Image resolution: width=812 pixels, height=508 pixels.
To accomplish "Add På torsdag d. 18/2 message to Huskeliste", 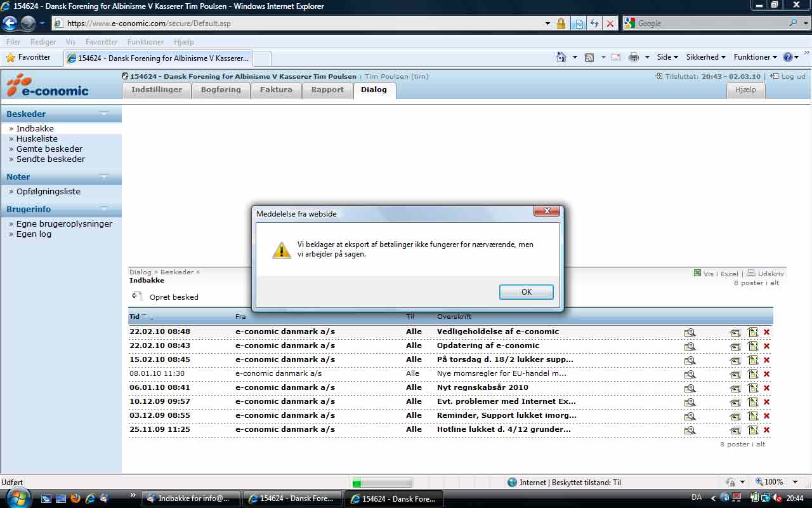I will [753, 360].
